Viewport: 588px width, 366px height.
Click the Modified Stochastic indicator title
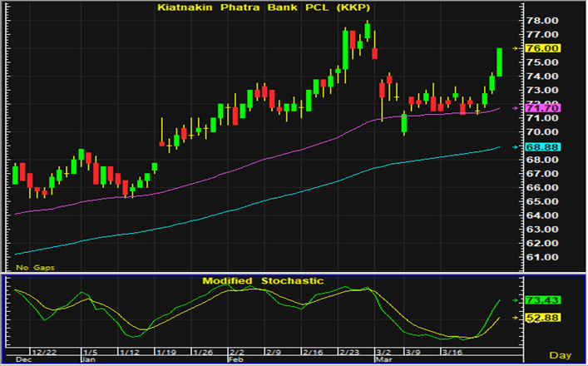263,281
